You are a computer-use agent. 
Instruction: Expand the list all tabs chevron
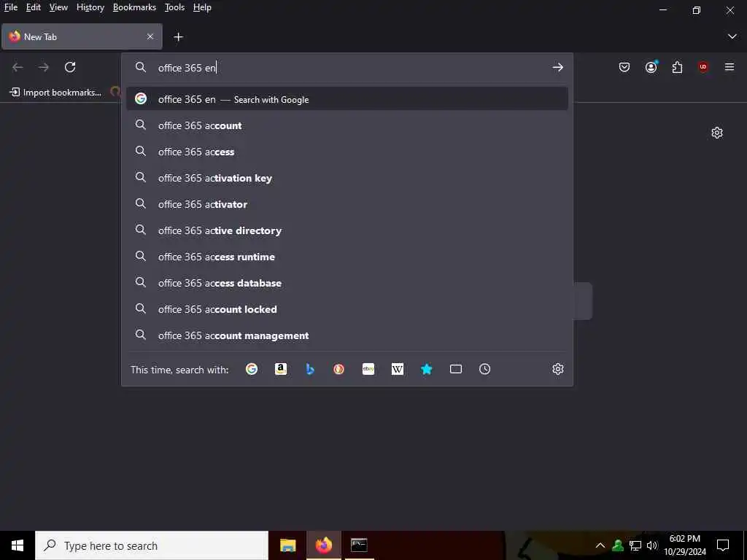tap(732, 36)
